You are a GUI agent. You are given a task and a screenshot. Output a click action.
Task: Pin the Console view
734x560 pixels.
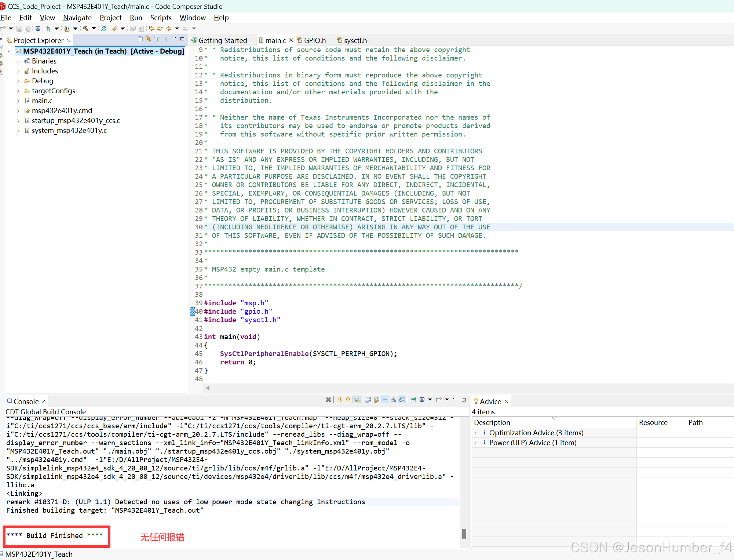pos(413,400)
